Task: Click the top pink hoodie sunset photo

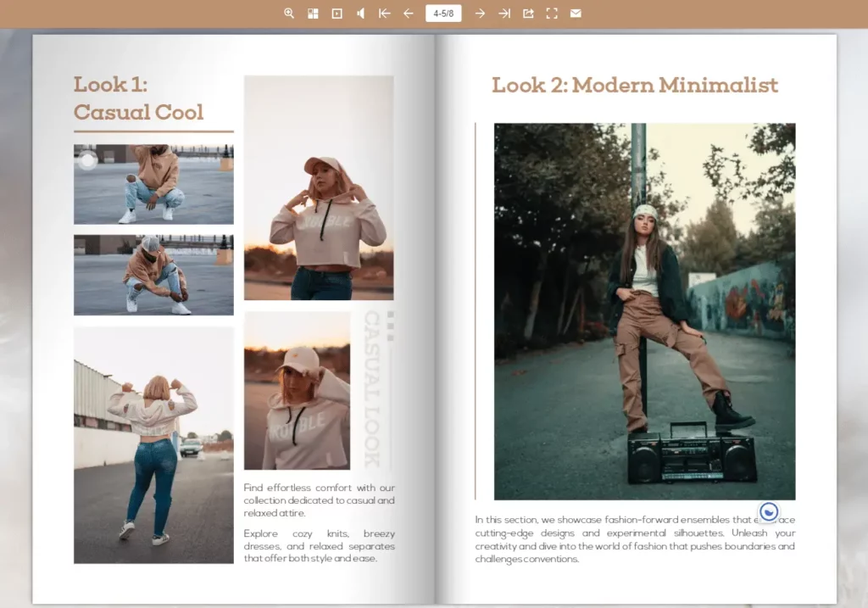Action: [319, 187]
